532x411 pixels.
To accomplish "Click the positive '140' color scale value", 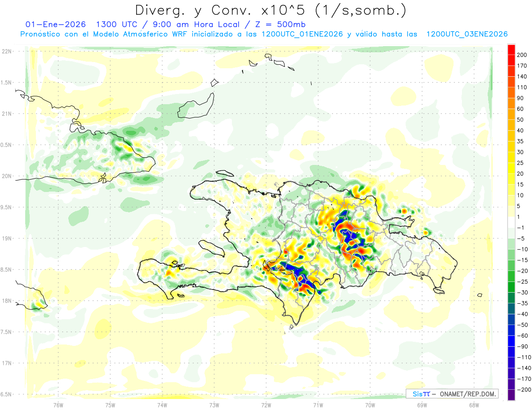I will click(x=522, y=76).
